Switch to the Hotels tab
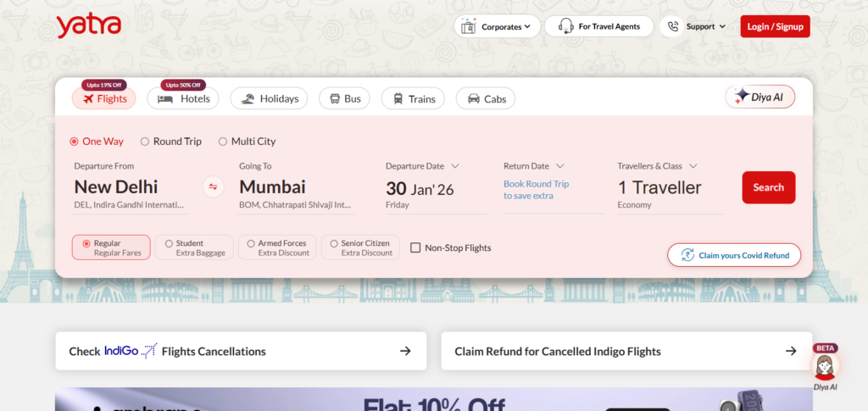Screen dimensions: 868x411 coord(183,98)
